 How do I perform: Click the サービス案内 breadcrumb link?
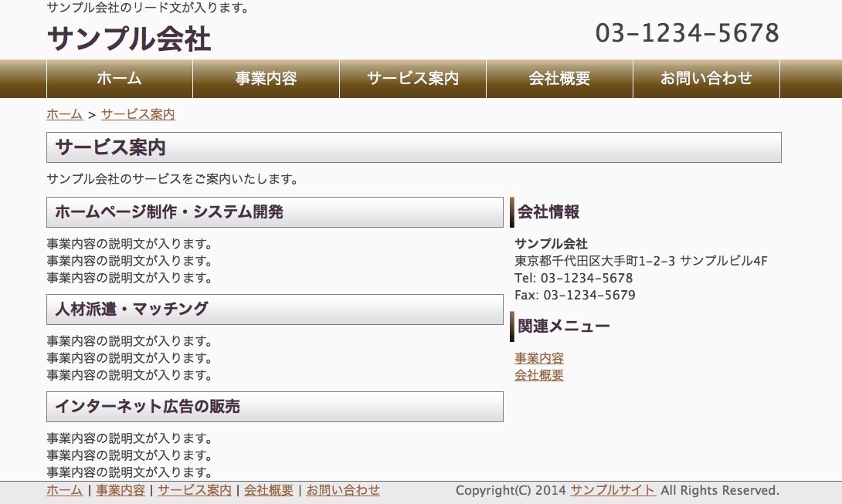138,114
